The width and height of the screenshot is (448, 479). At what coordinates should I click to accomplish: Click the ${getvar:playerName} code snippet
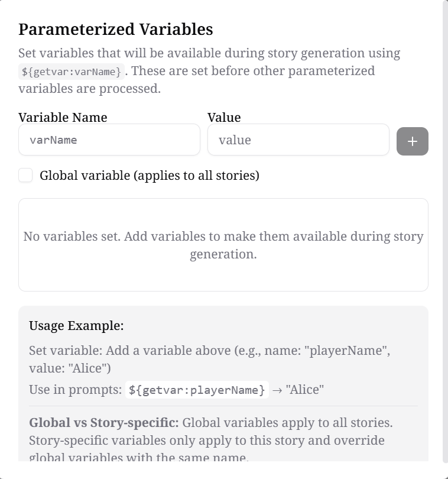197,390
